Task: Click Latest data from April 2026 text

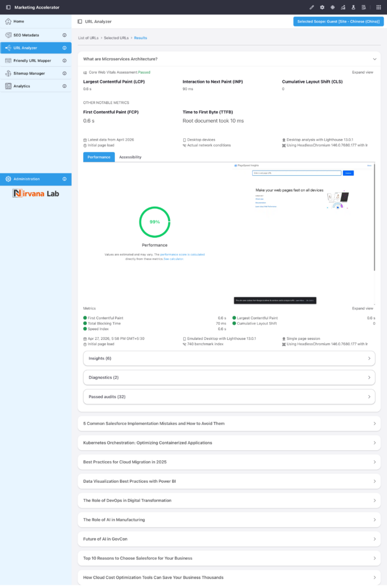Action: [111, 140]
